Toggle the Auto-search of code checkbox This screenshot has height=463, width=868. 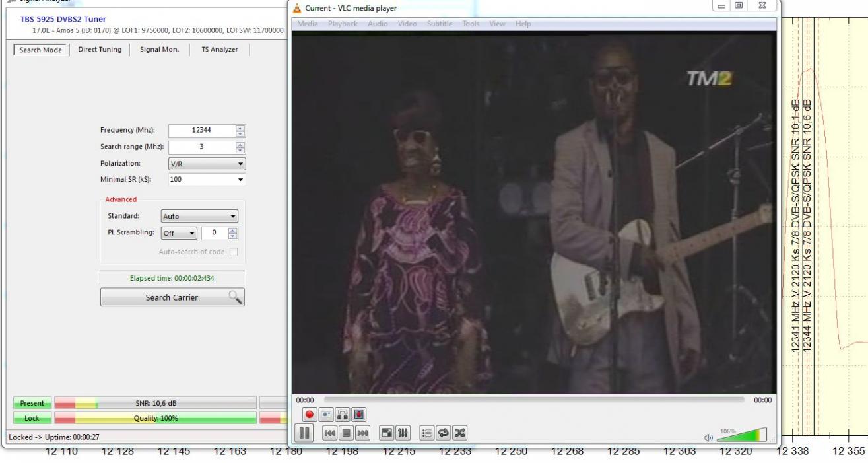(x=233, y=252)
